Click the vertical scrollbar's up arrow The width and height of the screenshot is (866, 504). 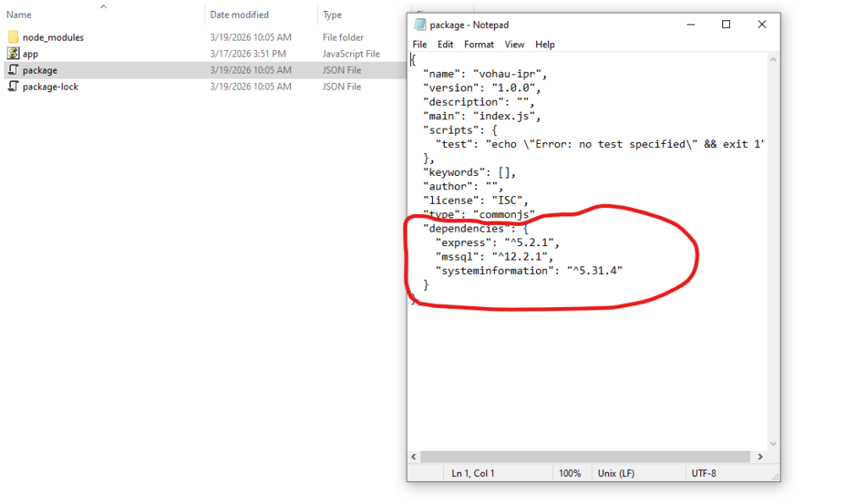[772, 58]
